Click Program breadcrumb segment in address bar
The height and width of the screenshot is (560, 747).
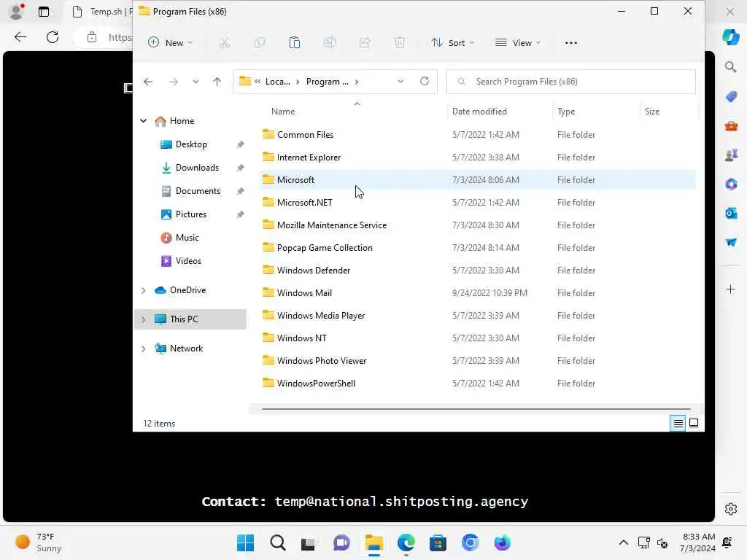click(x=327, y=82)
